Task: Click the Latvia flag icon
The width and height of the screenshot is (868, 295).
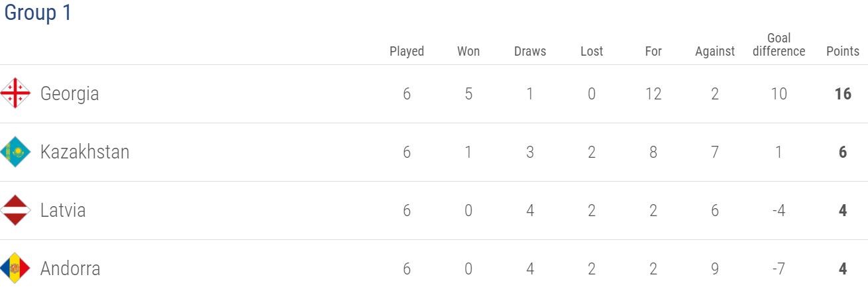Action: pos(16,210)
